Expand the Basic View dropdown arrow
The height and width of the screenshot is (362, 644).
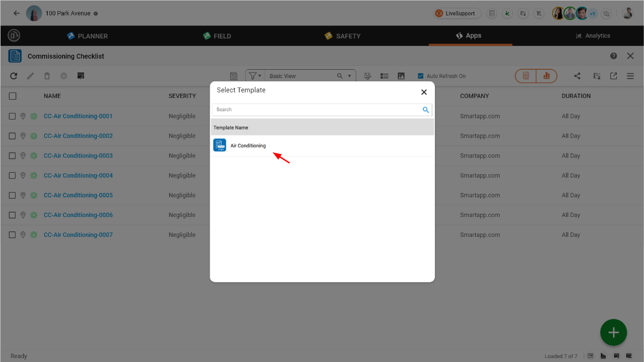tap(350, 76)
